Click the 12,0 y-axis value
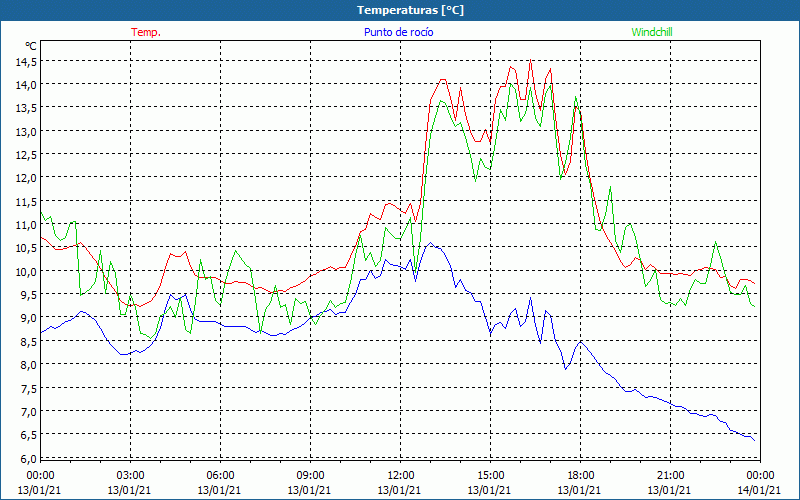The height and width of the screenshot is (500, 800). pyautogui.click(x=27, y=179)
